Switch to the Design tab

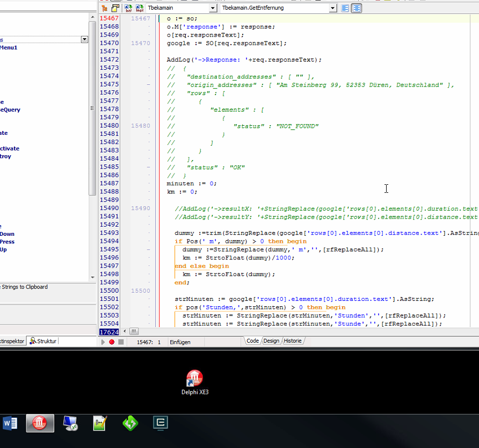pyautogui.click(x=271, y=341)
